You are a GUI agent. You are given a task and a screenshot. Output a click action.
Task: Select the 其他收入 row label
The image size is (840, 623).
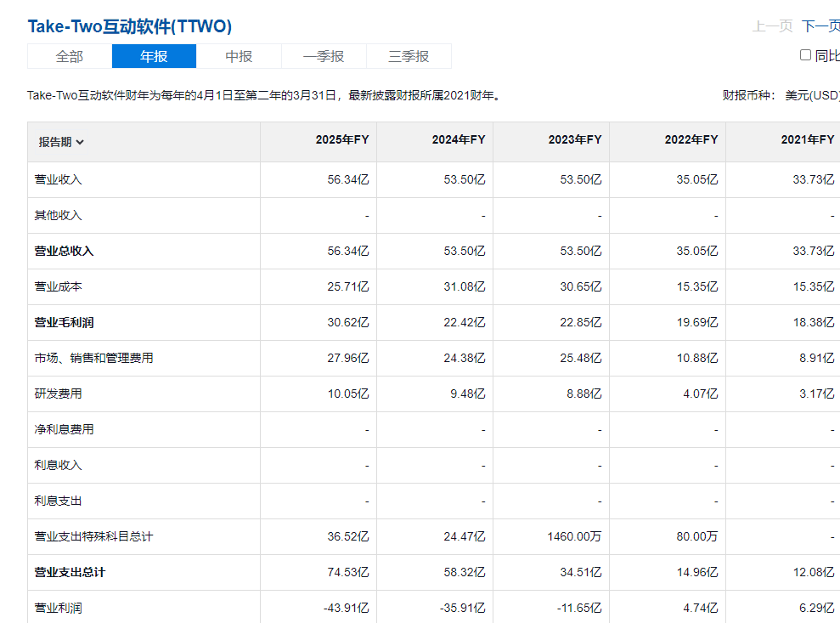58,215
